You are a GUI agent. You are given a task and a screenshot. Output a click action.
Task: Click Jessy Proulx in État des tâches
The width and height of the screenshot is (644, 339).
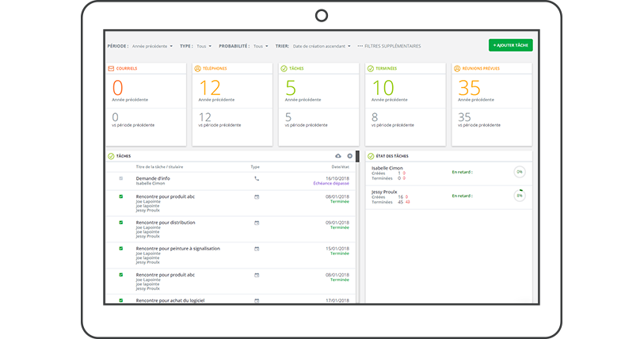[384, 192]
